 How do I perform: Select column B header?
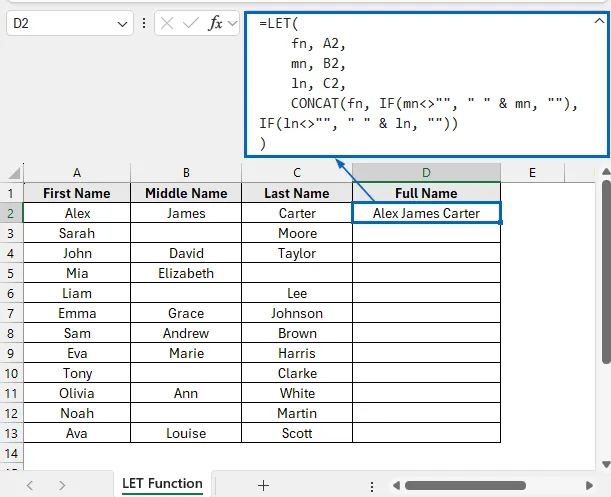pos(186,173)
